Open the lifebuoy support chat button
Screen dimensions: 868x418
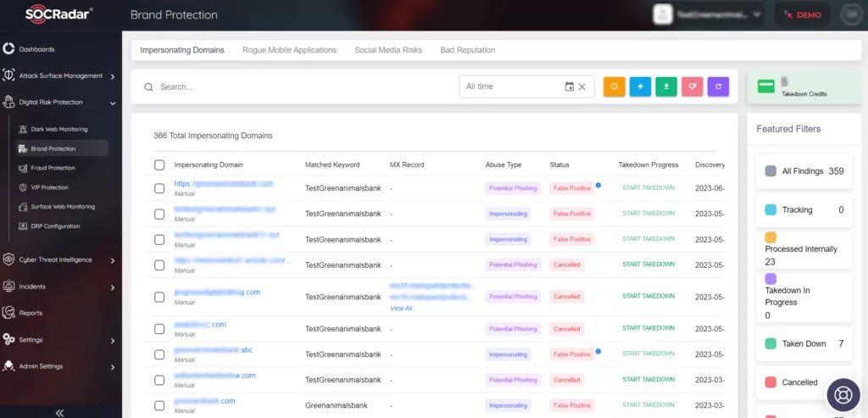click(x=843, y=395)
